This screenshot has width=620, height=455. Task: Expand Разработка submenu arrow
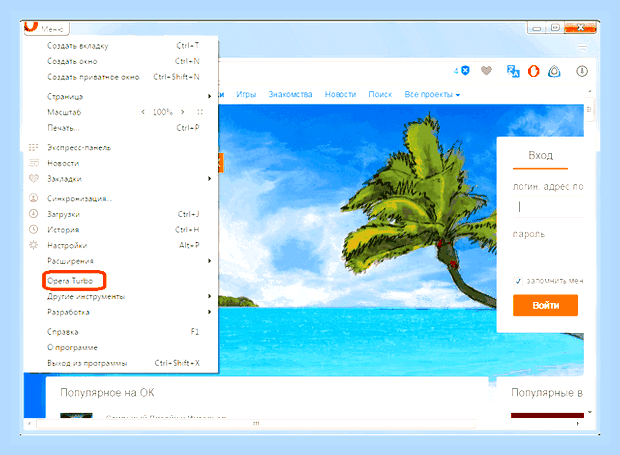point(209,312)
